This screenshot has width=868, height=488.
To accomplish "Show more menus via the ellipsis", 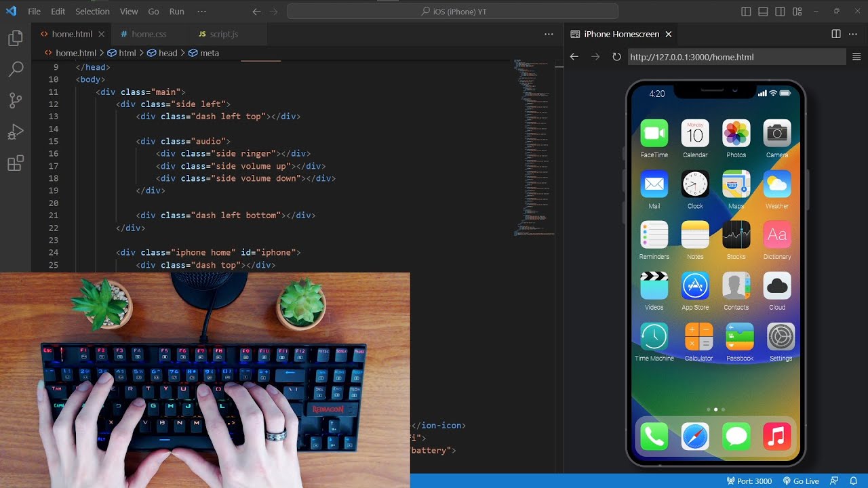I will [x=201, y=12].
